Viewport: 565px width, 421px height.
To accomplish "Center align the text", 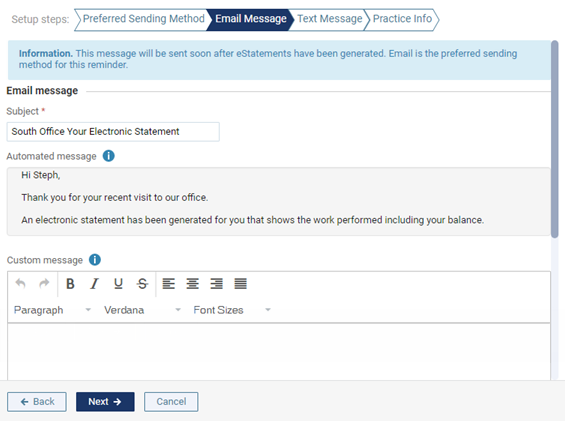I will coord(192,284).
